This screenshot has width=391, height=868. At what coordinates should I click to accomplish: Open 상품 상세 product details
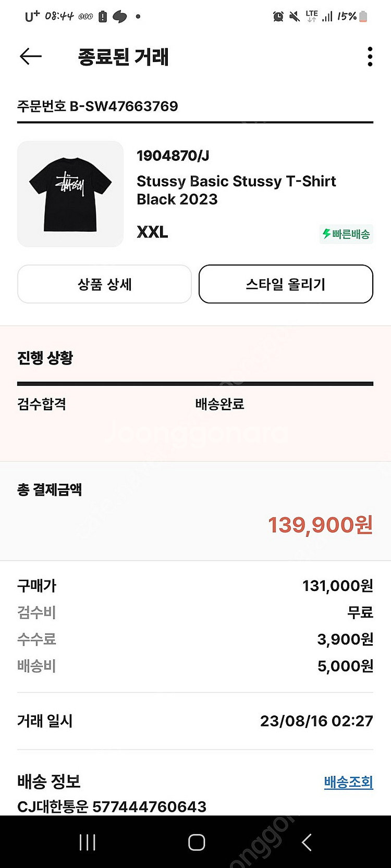(104, 284)
